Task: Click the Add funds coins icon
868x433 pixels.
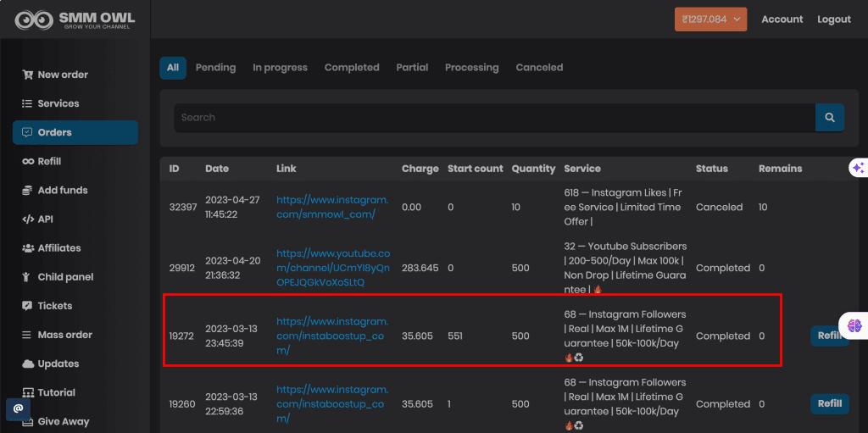Action: pyautogui.click(x=27, y=191)
